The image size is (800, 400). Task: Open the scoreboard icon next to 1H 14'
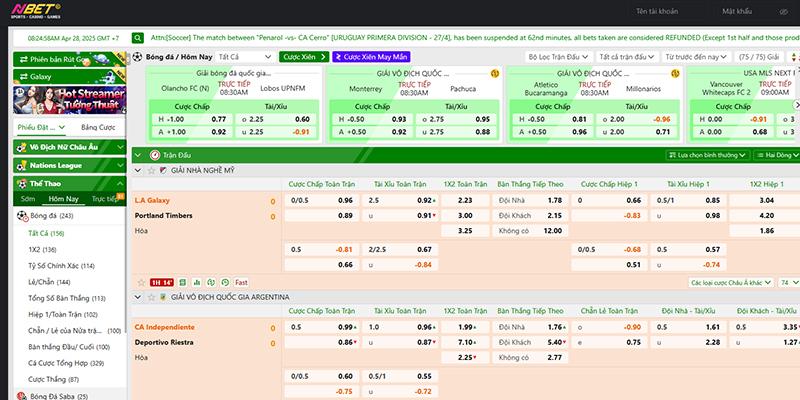point(183,282)
